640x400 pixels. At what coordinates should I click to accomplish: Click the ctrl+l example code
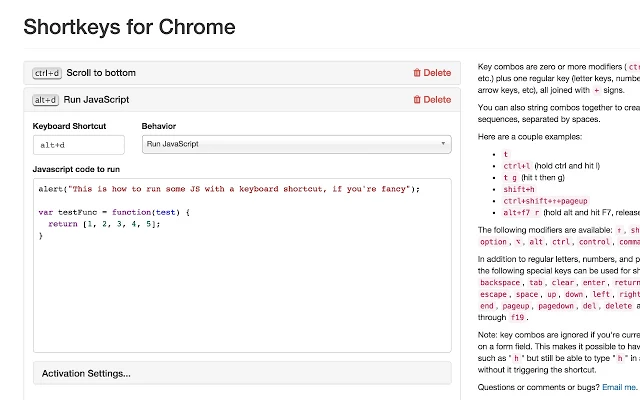click(517, 166)
